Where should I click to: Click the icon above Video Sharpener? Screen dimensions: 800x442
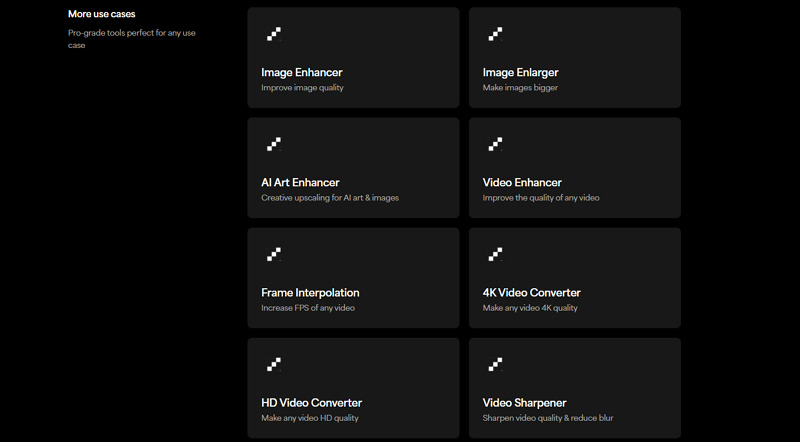495,364
